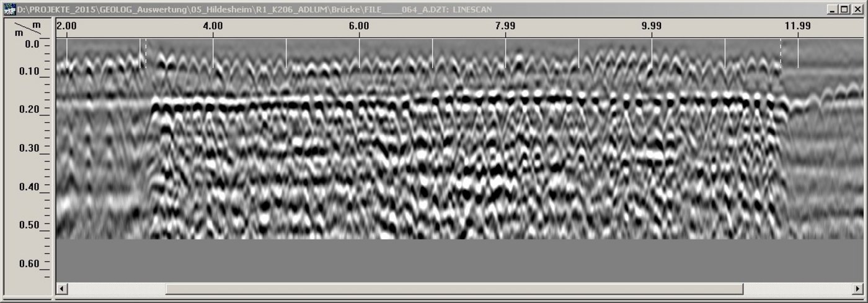Screen dimensions: 868x303
Task: Click the m/m axis unit indicator
Action: pyautogui.click(x=28, y=29)
